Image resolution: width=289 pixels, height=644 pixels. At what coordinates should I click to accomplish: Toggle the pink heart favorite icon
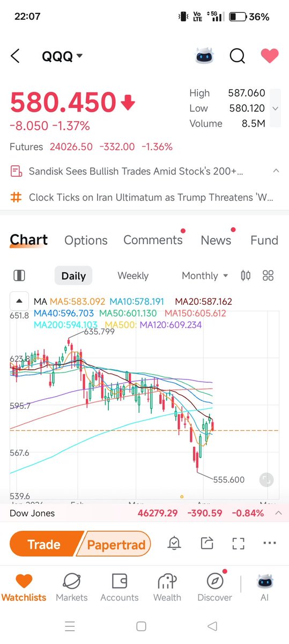269,55
